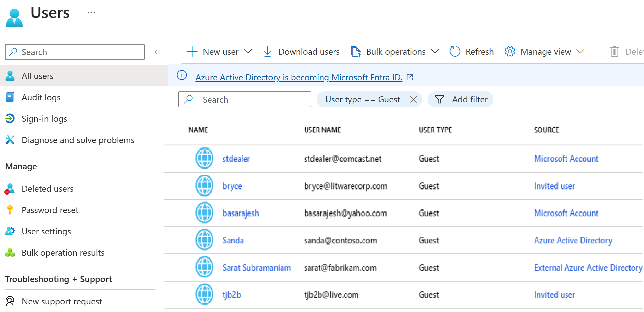Open Bulk operation results
644x312 pixels.
63,253
